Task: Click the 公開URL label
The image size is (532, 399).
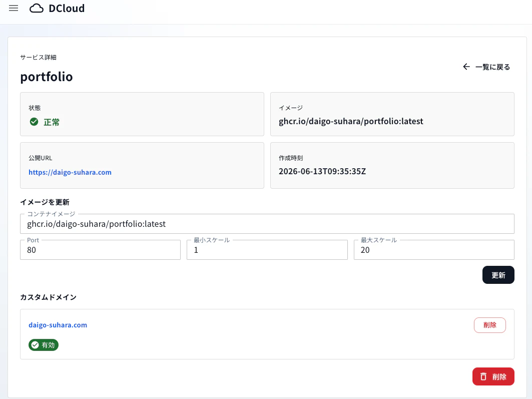Action: tap(41, 158)
